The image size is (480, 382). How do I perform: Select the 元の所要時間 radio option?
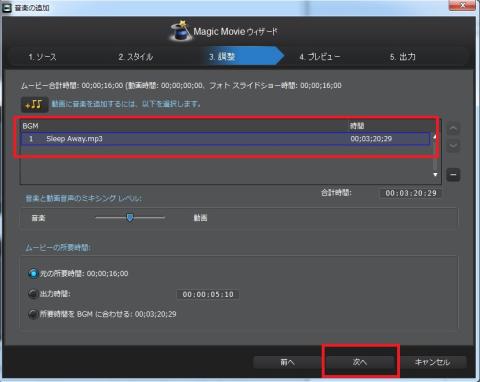pyautogui.click(x=33, y=274)
